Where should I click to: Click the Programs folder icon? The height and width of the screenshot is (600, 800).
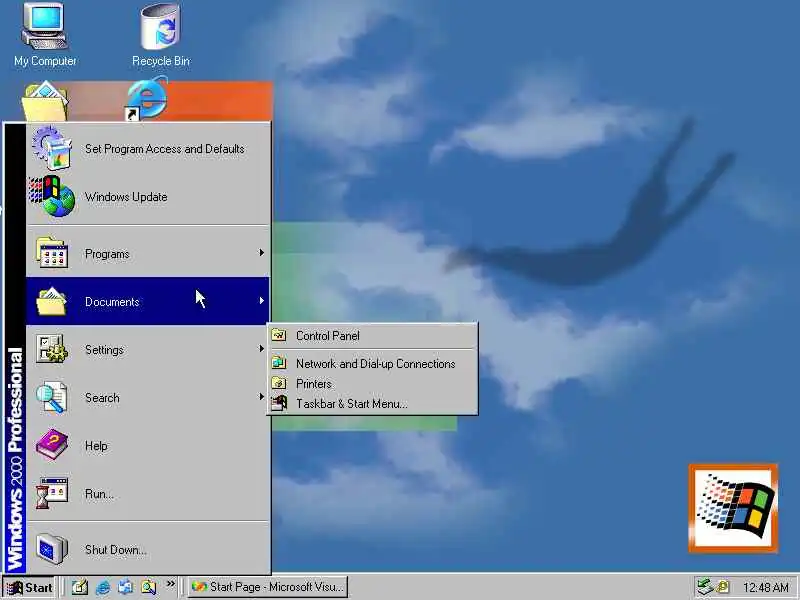(52, 254)
